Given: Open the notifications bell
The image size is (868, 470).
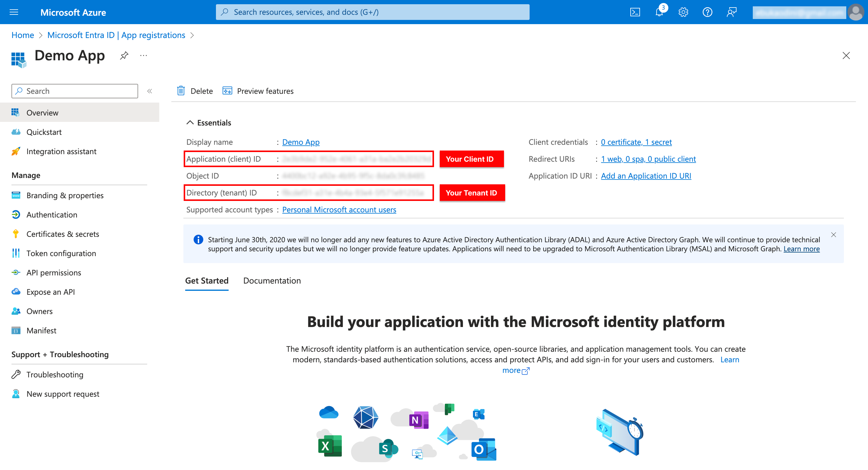Looking at the screenshot, I should 659,12.
